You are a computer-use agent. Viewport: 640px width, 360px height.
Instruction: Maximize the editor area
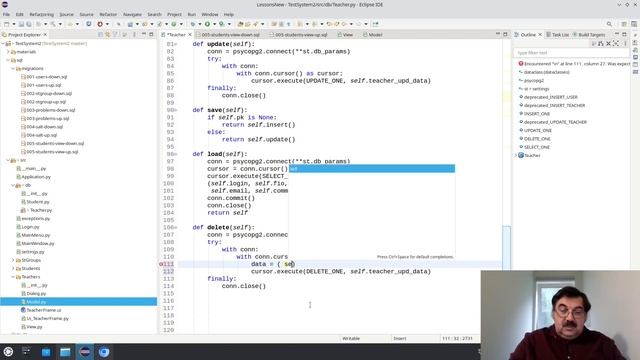505,34
